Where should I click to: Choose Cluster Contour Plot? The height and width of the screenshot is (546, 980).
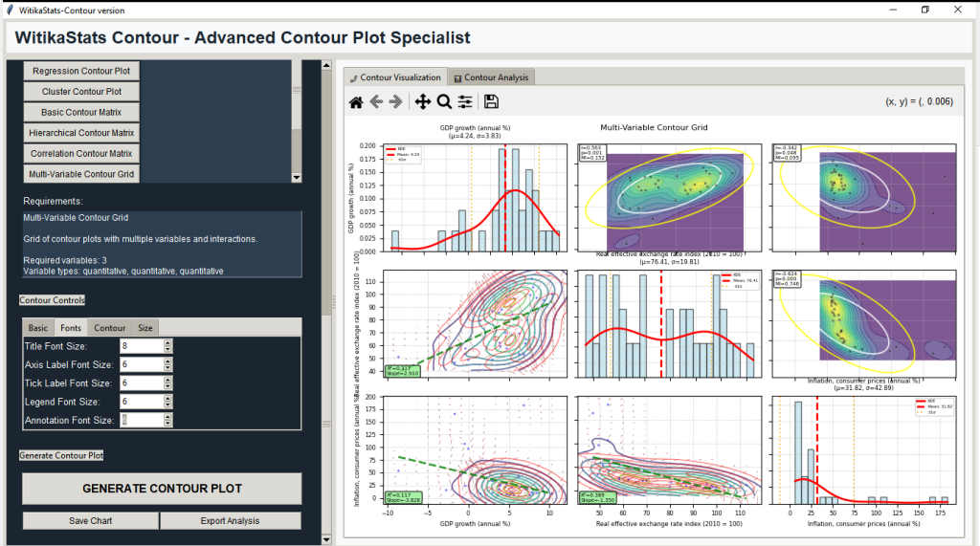click(81, 92)
